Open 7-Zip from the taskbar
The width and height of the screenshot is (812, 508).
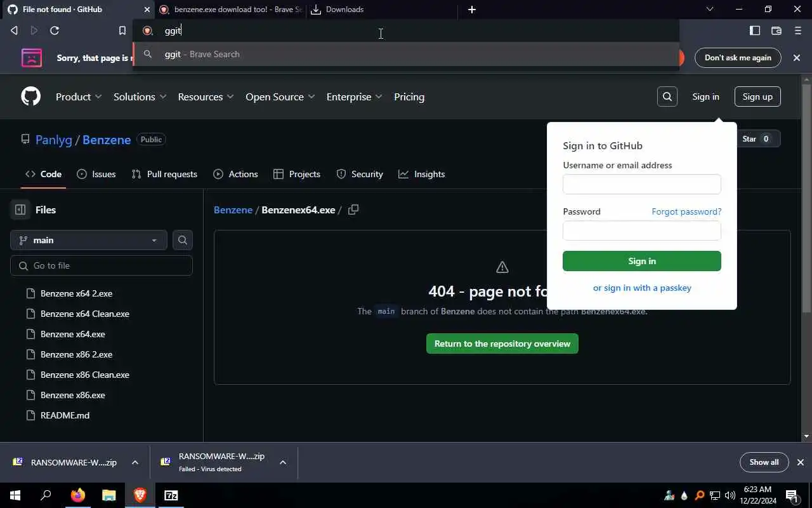click(171, 495)
